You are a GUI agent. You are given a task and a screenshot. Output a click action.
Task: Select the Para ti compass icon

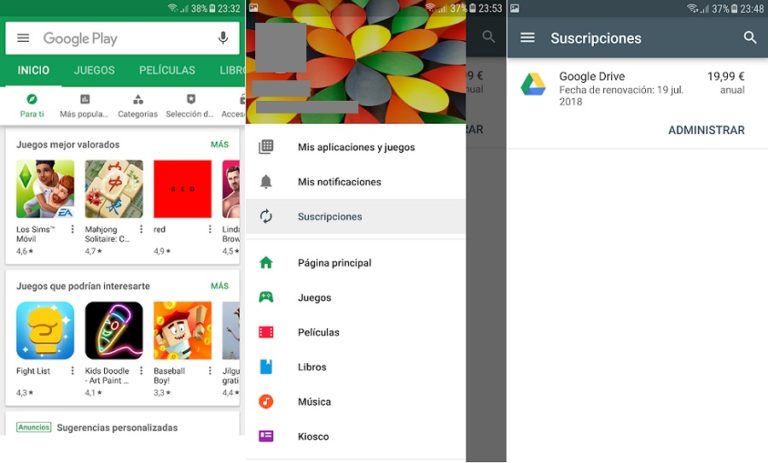pos(32,99)
